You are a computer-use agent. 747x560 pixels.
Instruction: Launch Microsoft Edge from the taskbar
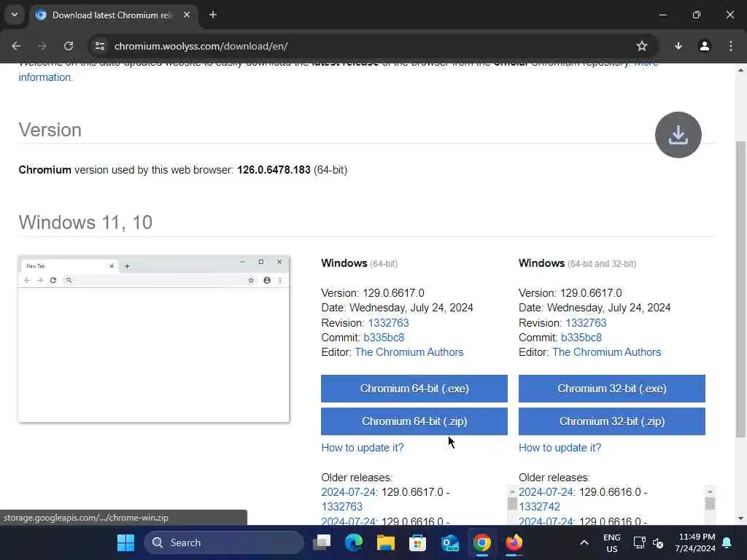point(354,542)
